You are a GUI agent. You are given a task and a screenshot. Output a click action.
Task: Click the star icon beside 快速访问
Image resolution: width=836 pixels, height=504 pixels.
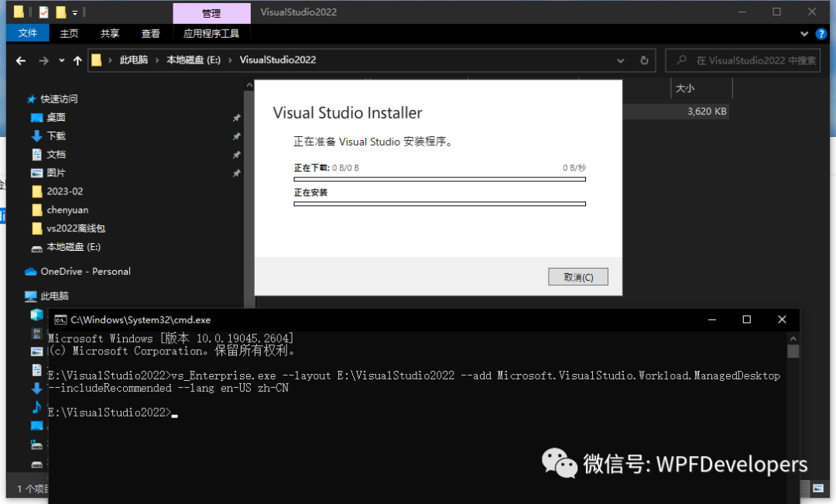click(x=32, y=98)
